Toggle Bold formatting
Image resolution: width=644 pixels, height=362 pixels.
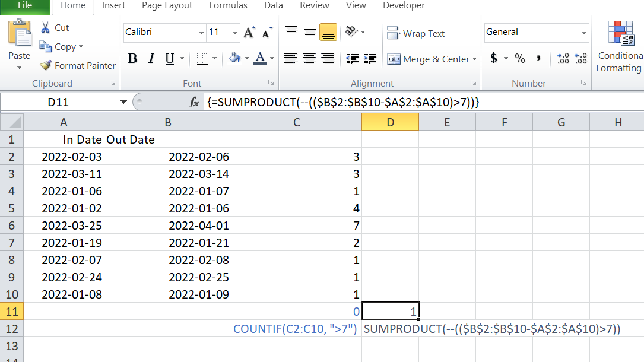132,59
